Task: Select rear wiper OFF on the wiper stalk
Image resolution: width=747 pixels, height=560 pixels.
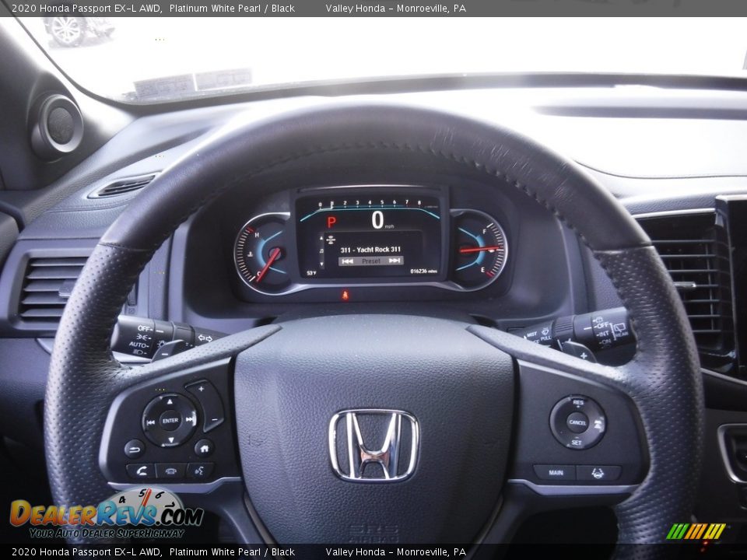Action: 602,325
